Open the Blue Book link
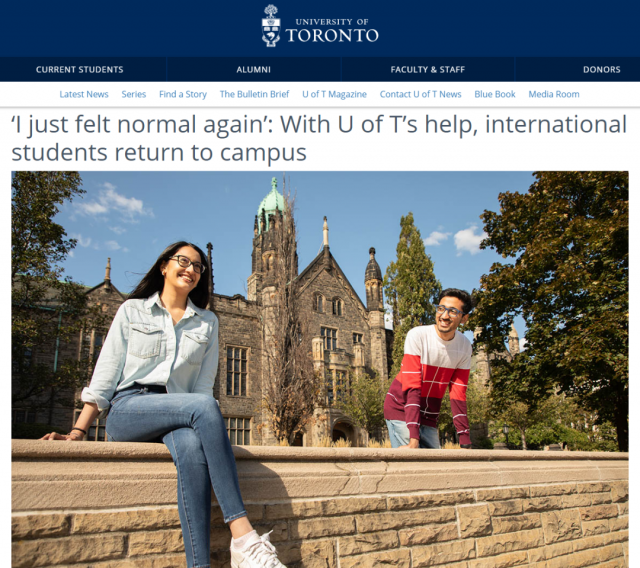This screenshot has height=568, width=640. (x=495, y=94)
